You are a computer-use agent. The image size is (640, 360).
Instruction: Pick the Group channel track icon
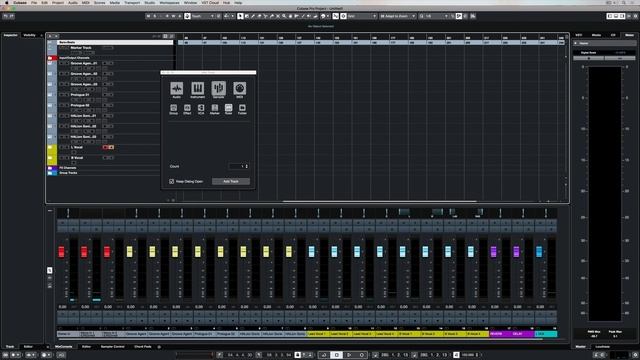173,108
